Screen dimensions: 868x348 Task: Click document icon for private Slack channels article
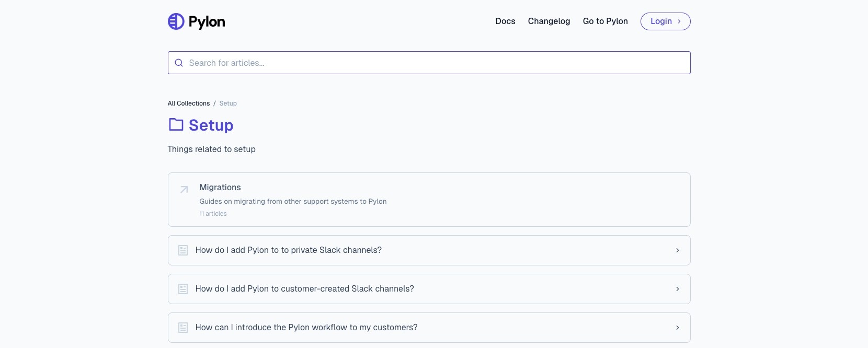point(183,250)
